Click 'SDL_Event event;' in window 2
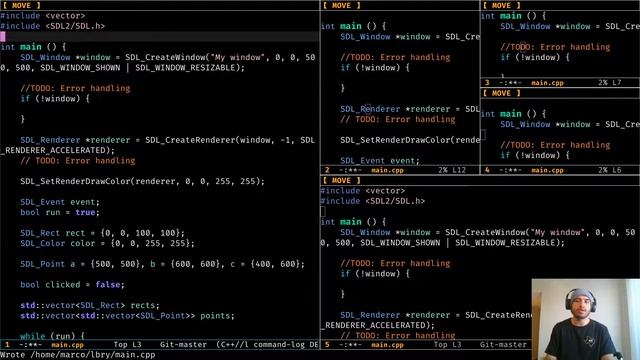 [380, 161]
